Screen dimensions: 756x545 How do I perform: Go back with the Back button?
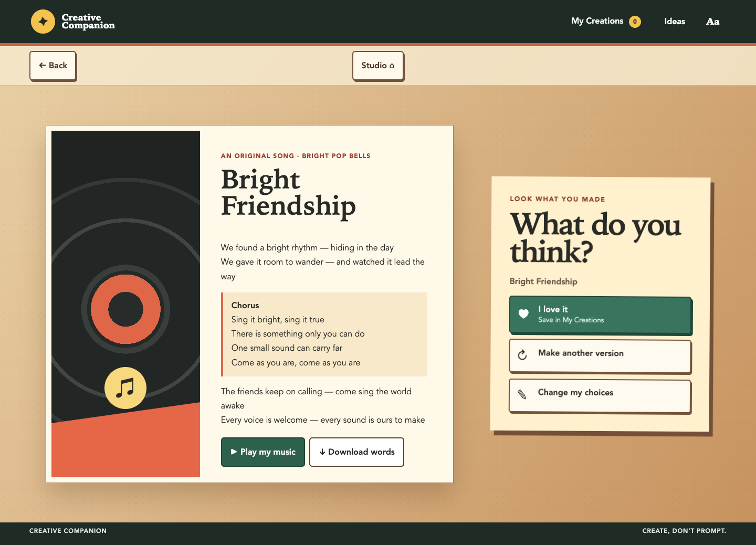coord(53,66)
